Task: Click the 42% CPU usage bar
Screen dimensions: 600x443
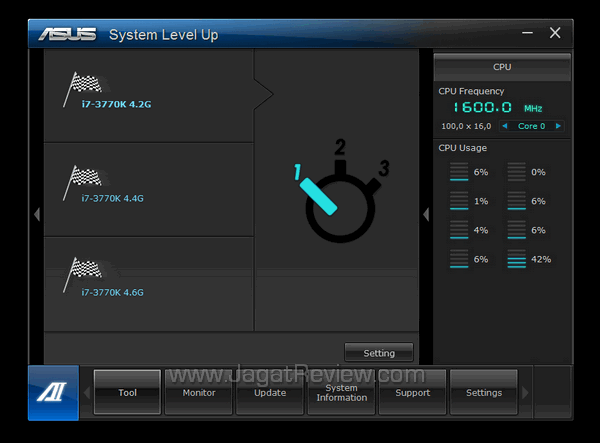Action: click(x=517, y=259)
